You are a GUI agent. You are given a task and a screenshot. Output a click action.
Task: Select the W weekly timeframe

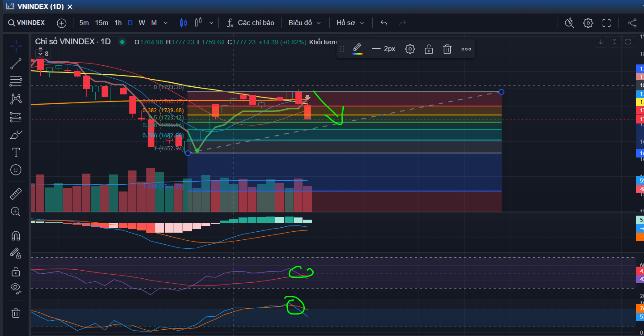coord(142,23)
